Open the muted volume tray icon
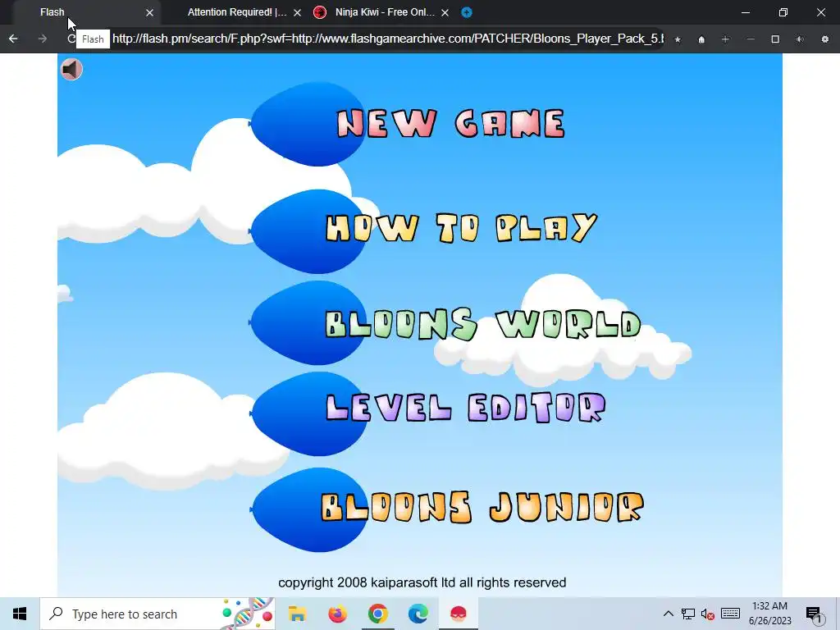This screenshot has height=630, width=840. point(708,614)
